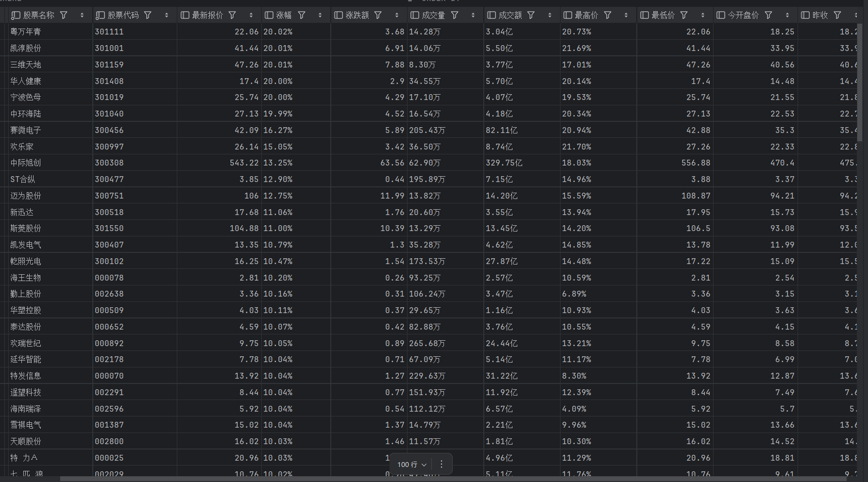The width and height of the screenshot is (868, 482).
Task: Open the filter for 最新报价 column
Action: click(232, 16)
